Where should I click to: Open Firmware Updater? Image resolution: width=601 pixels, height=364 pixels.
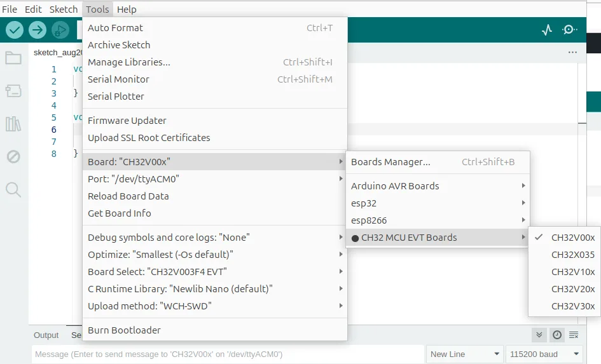215,121
